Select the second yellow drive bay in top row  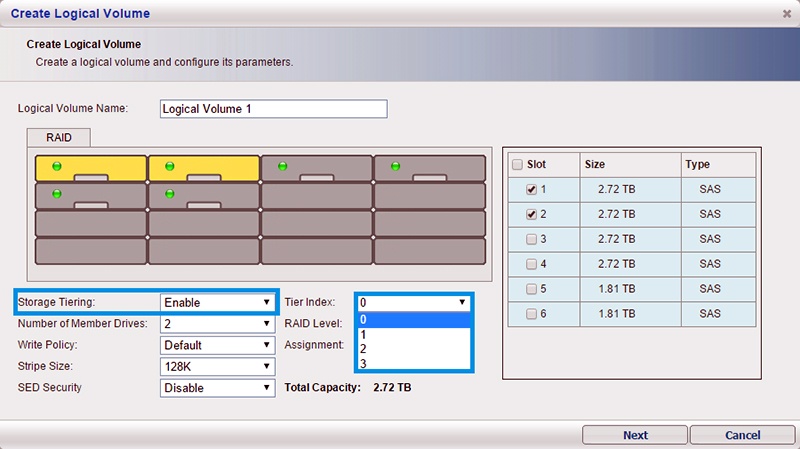point(204,168)
